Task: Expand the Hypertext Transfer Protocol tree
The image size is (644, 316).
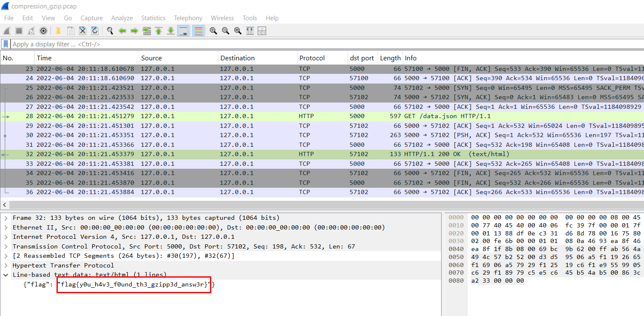Action: point(6,265)
